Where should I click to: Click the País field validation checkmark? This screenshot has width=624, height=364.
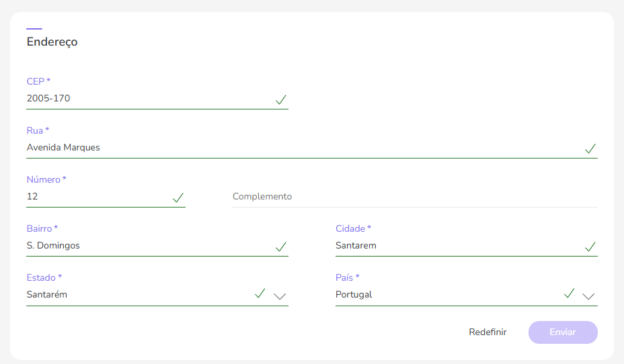tap(569, 293)
